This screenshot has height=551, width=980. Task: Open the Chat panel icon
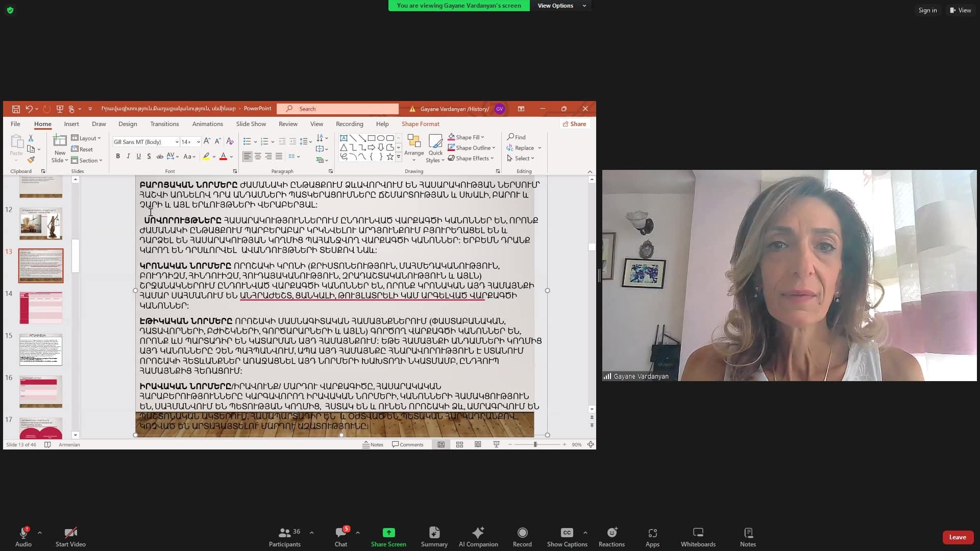(x=340, y=533)
